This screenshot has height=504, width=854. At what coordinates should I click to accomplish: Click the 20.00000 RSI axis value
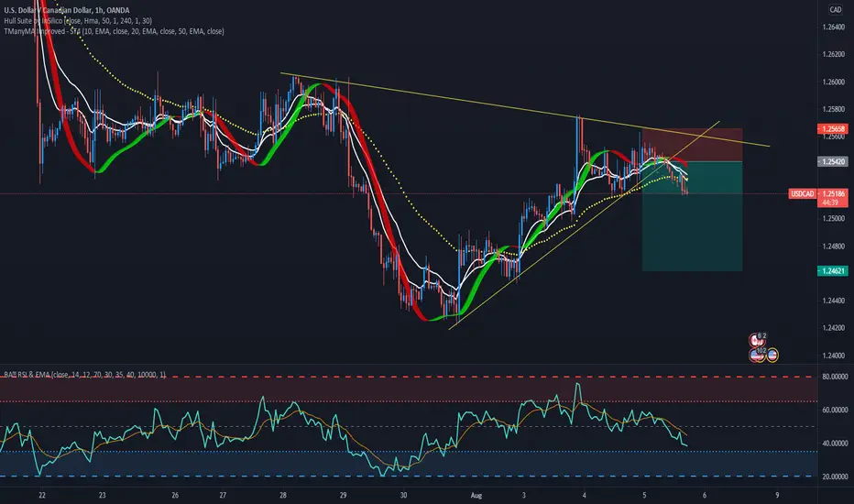835,477
